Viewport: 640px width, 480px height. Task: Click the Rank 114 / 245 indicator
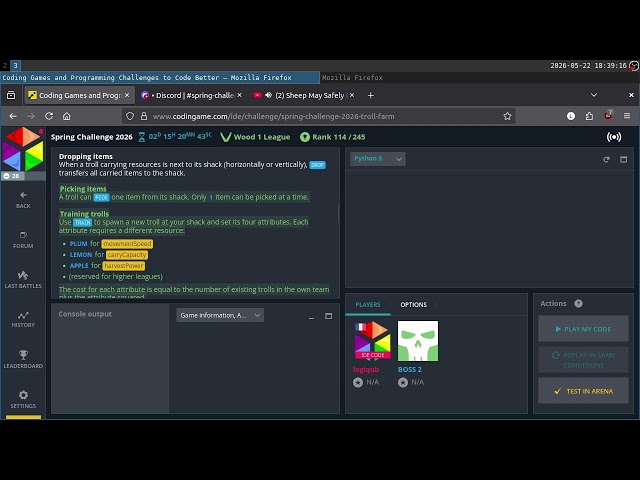[x=333, y=137]
